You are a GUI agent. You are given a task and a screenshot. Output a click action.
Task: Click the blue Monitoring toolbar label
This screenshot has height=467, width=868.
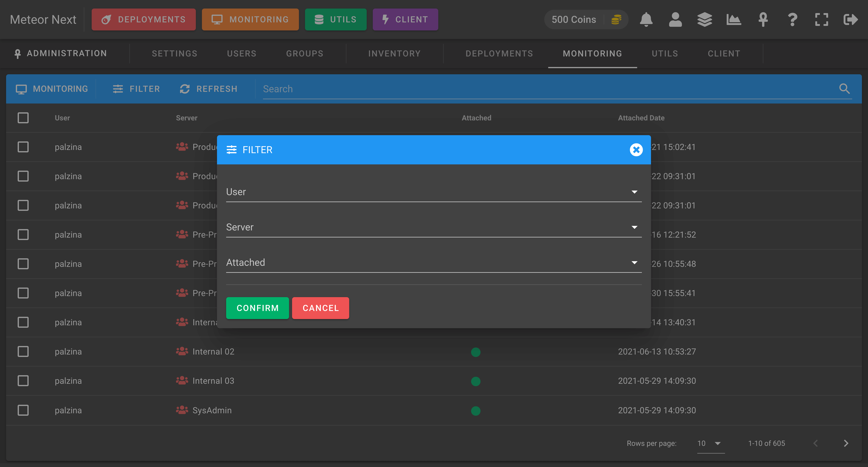pyautogui.click(x=52, y=89)
